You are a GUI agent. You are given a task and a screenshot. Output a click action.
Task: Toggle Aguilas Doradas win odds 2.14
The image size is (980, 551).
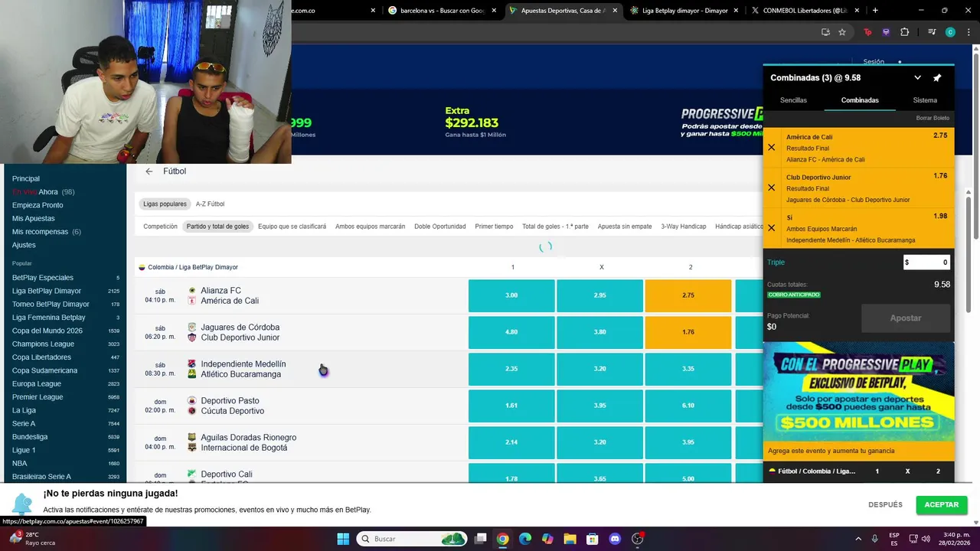point(511,442)
